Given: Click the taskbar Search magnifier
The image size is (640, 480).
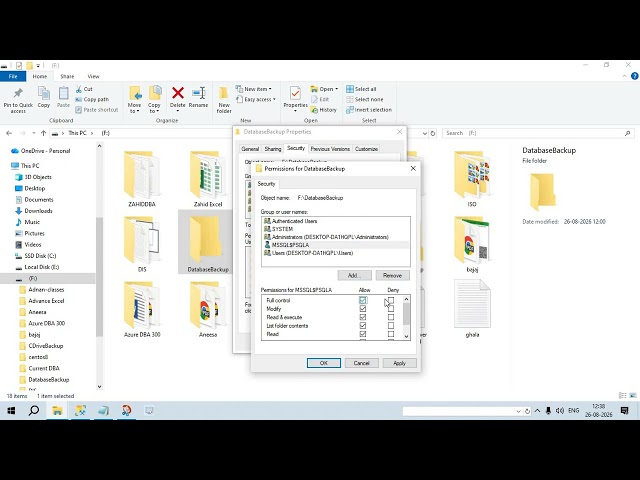Looking at the screenshot, I should pyautogui.click(x=34, y=411).
